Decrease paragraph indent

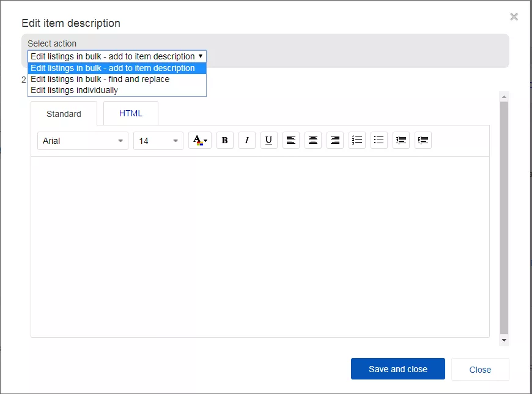pyautogui.click(x=401, y=140)
